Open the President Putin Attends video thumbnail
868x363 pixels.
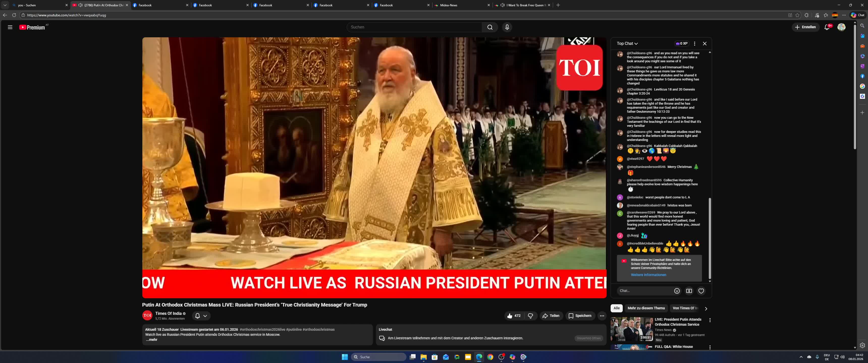[631, 329]
